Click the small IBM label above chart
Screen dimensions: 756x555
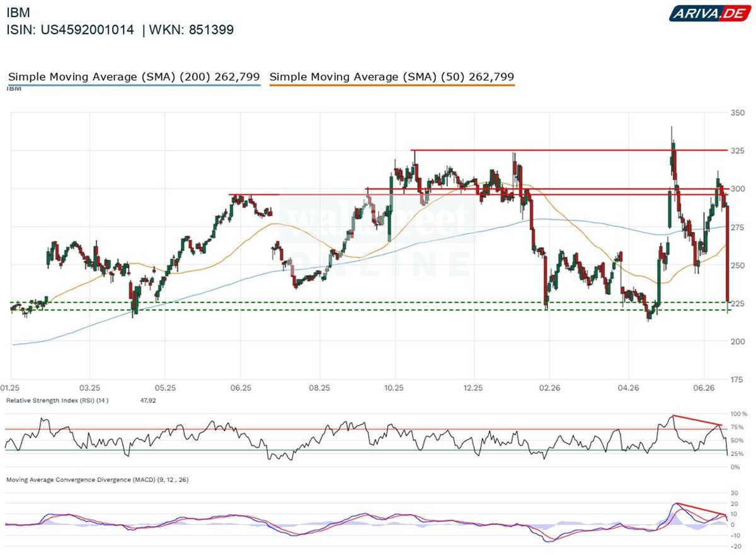pos(14,89)
